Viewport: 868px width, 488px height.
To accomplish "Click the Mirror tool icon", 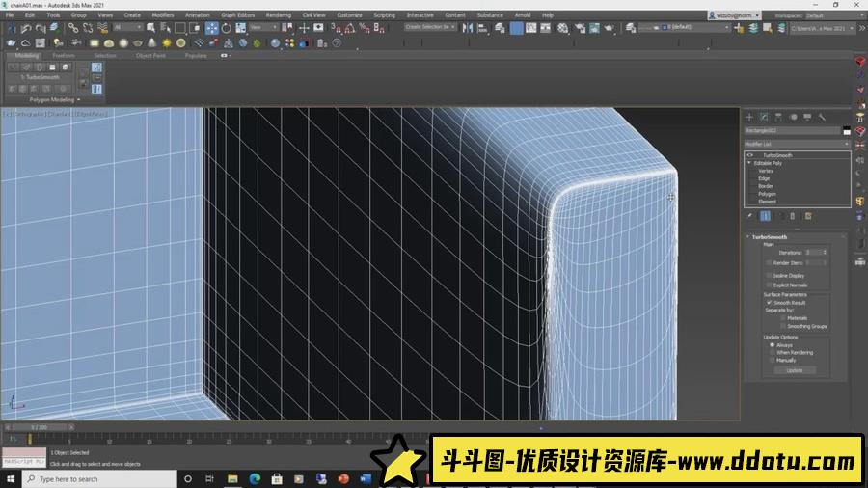I will [x=468, y=28].
